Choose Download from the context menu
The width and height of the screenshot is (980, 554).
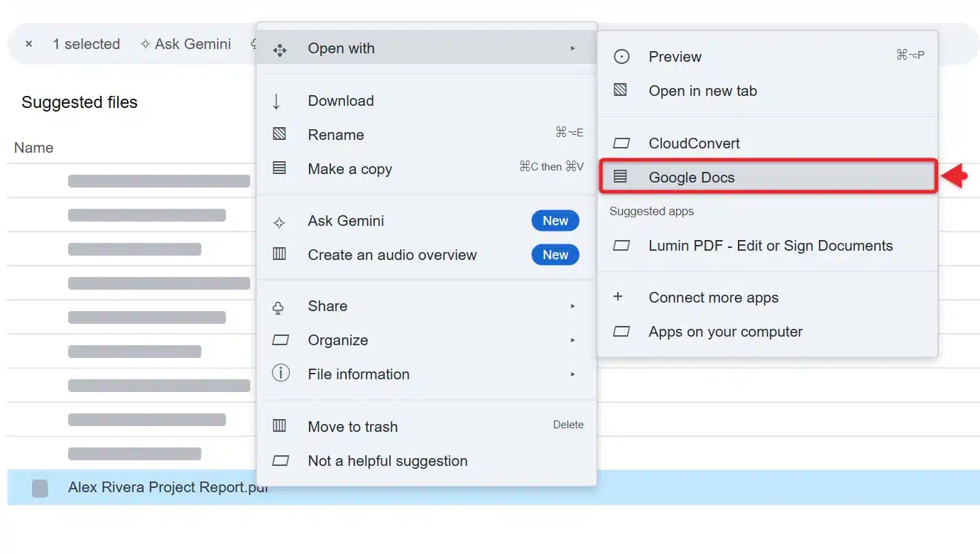[426, 101]
